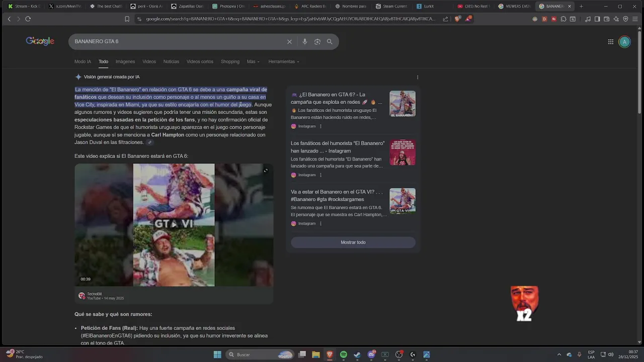Open the browser hamburger menu

(x=635, y=19)
